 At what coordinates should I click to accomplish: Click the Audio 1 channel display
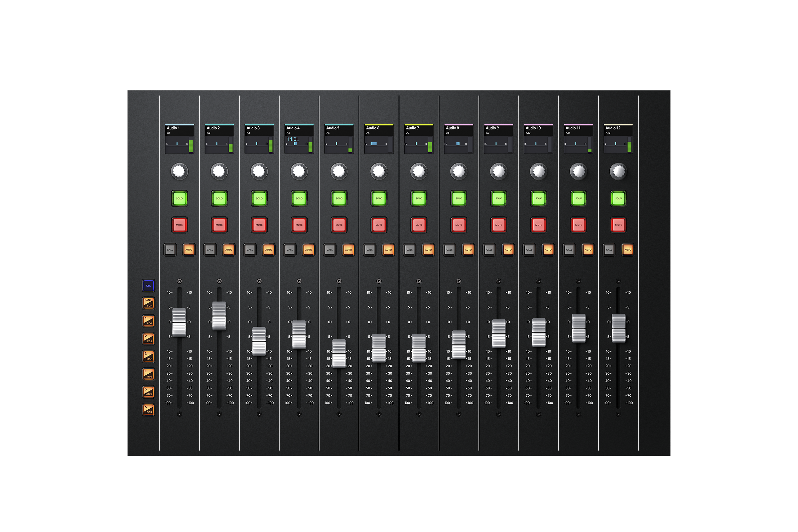click(x=180, y=139)
